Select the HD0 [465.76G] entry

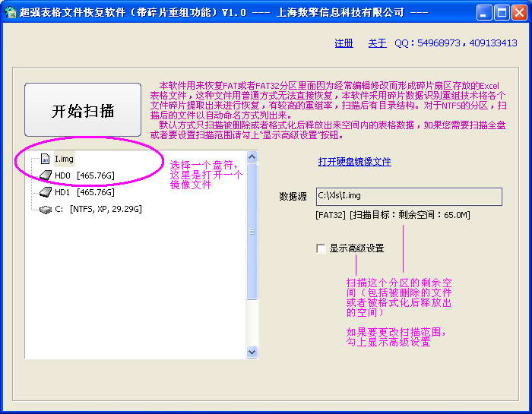(x=84, y=175)
